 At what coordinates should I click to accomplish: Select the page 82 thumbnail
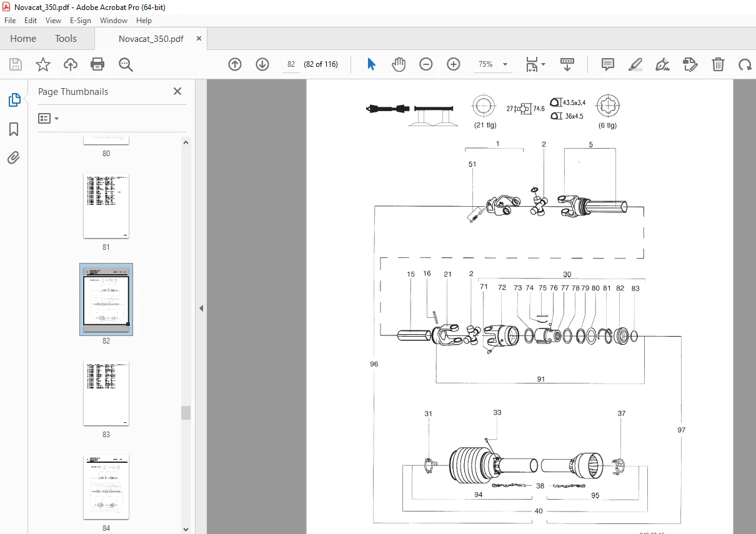(x=106, y=300)
